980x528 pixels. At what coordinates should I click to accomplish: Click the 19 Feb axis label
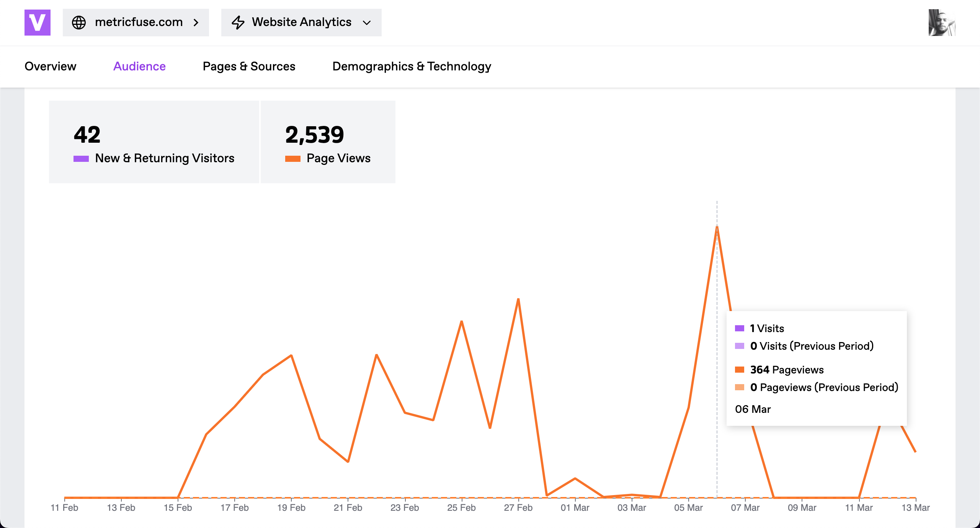pyautogui.click(x=291, y=508)
